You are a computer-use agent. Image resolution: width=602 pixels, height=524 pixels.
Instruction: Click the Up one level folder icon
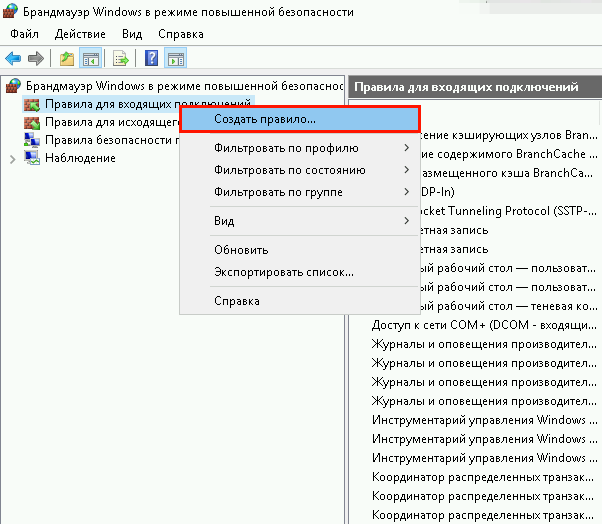point(67,59)
